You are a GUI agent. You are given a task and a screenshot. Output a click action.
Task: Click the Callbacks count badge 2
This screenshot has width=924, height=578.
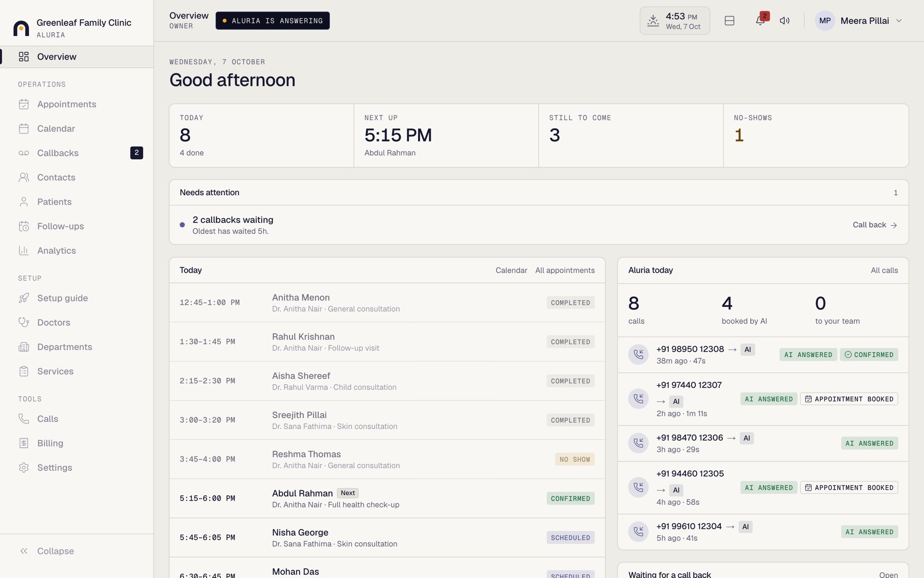(x=136, y=153)
